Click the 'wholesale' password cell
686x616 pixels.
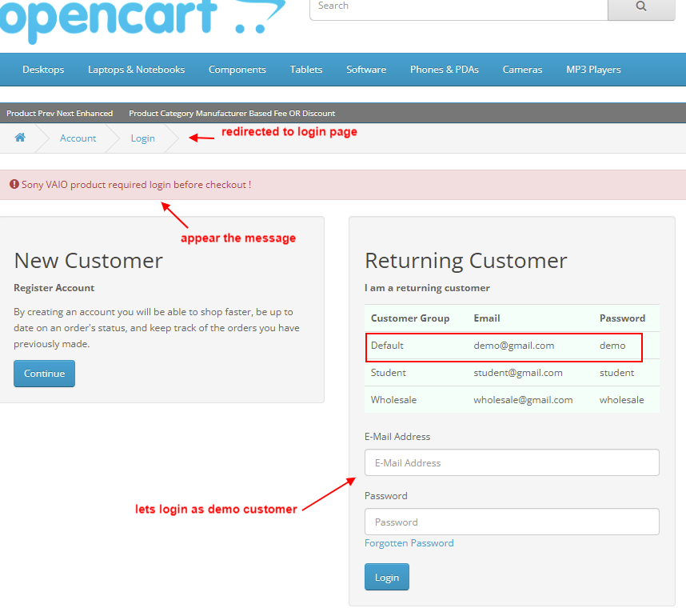coord(622,400)
